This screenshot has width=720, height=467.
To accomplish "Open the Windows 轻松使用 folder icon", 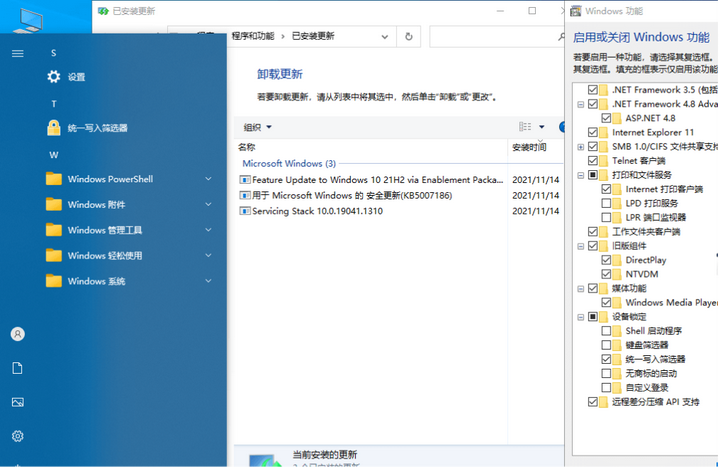I will pyautogui.click(x=54, y=255).
